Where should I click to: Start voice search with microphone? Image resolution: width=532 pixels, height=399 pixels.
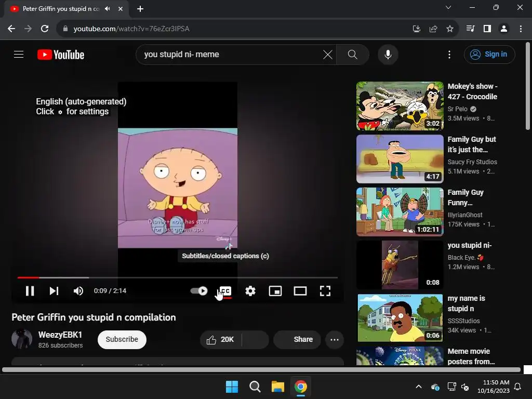[388, 54]
